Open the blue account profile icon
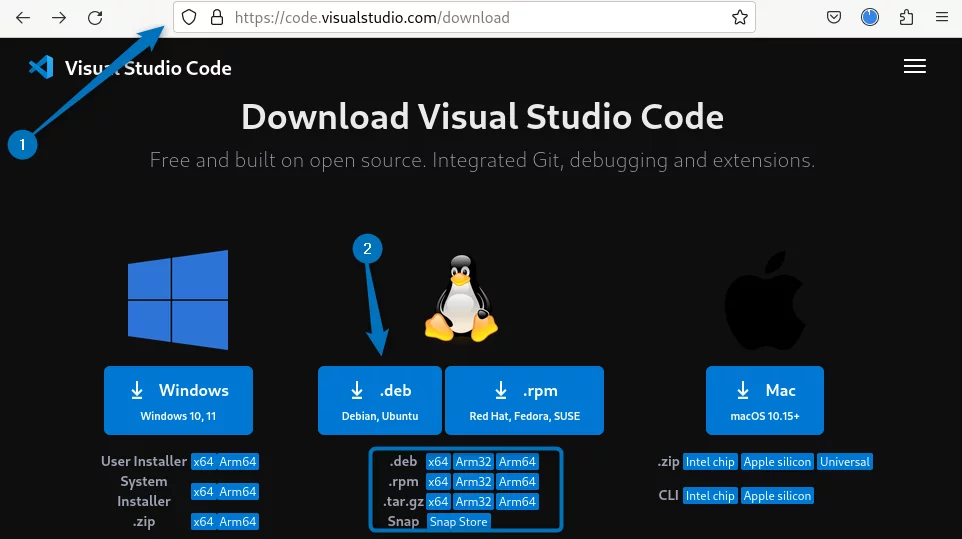 pyautogui.click(x=870, y=17)
